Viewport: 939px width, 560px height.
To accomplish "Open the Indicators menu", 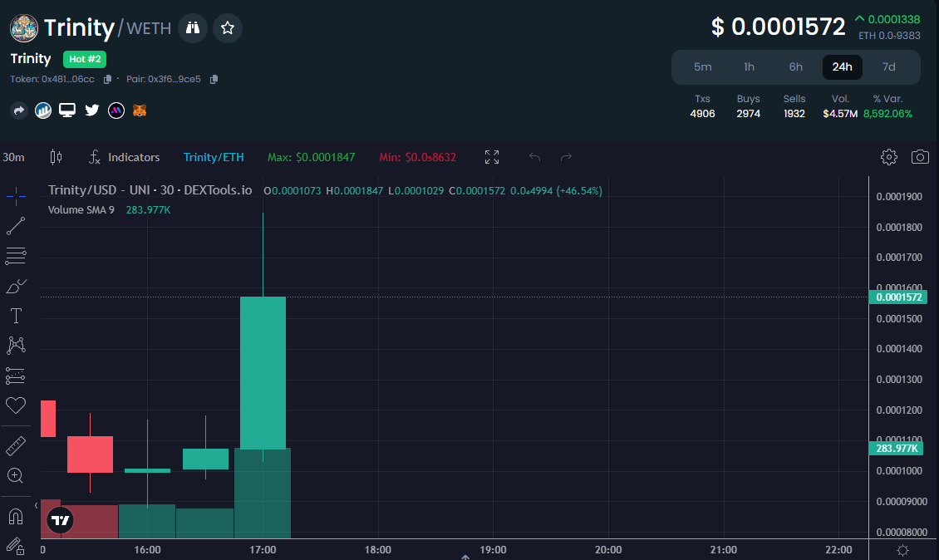I will [x=125, y=157].
